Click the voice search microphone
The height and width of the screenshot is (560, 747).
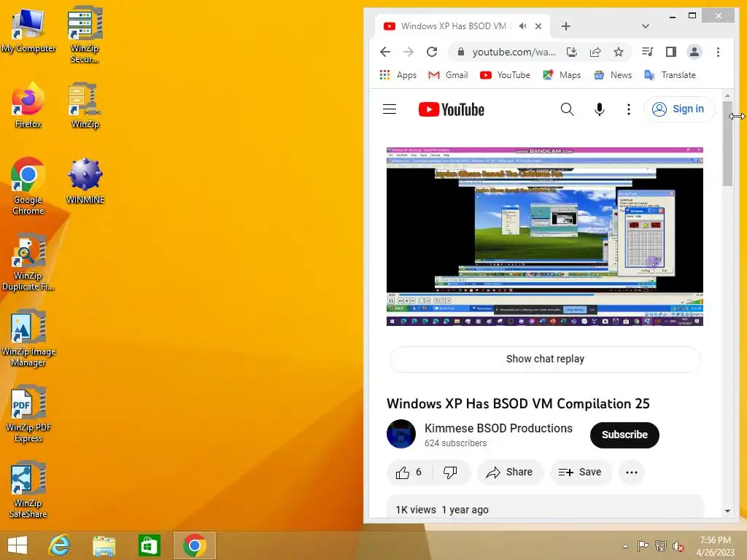point(600,109)
